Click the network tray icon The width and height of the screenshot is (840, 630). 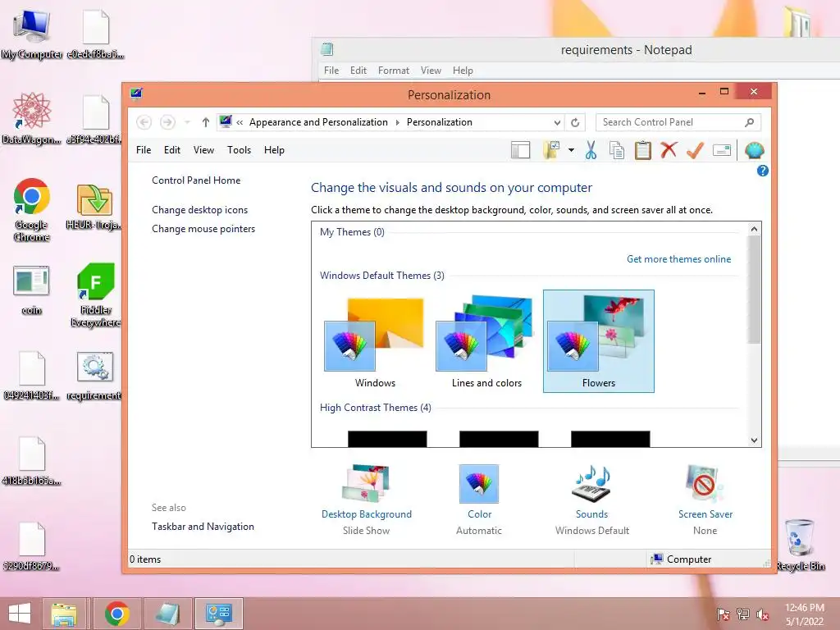click(742, 614)
